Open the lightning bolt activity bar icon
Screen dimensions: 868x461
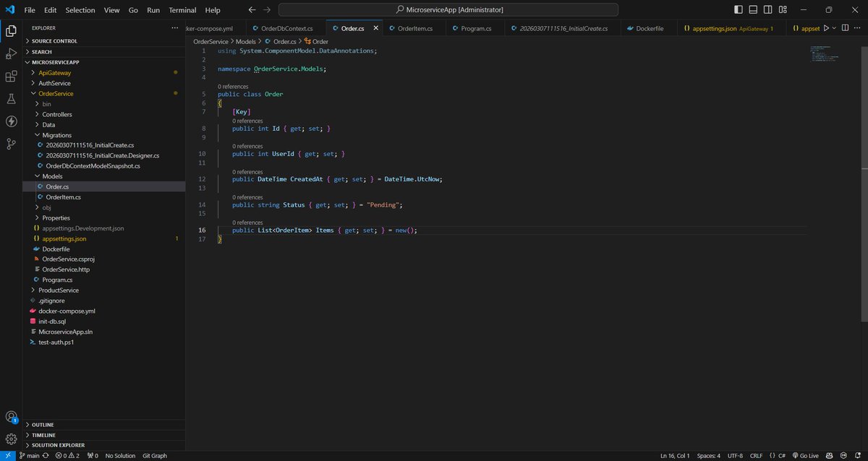[x=11, y=121]
